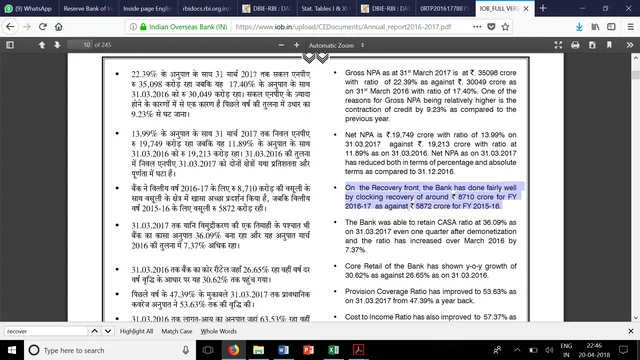640x360 pixels.
Task: Expand PDF viewer tools menu
Action: coord(630,45)
